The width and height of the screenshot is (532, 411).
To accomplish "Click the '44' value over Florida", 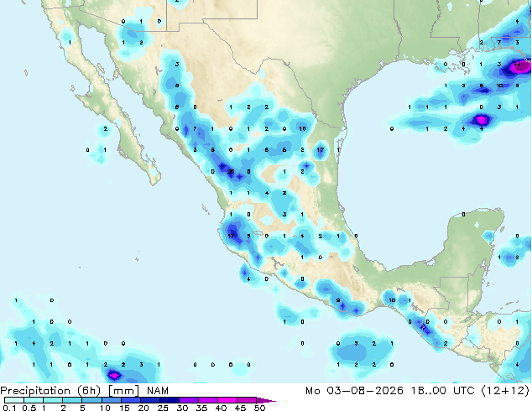I will (517, 64).
